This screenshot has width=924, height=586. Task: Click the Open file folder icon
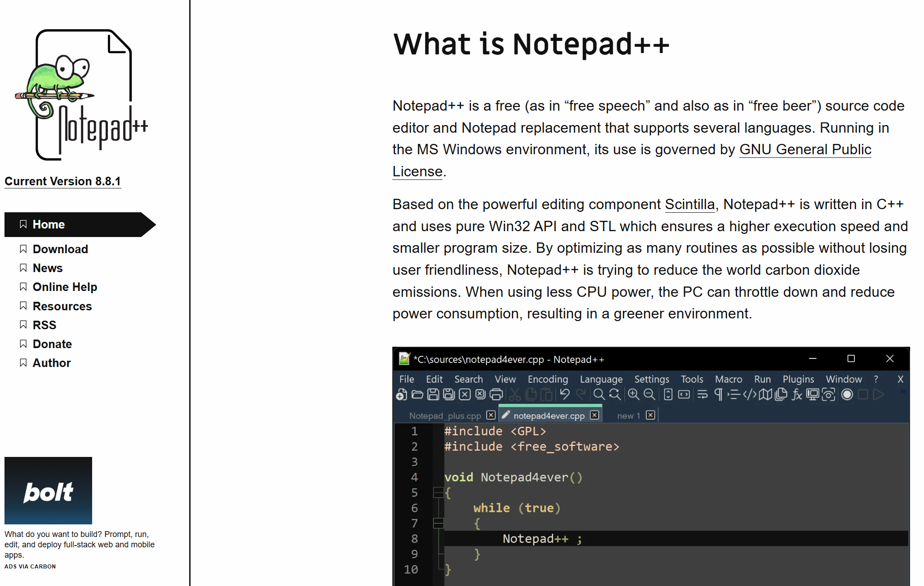tap(418, 394)
